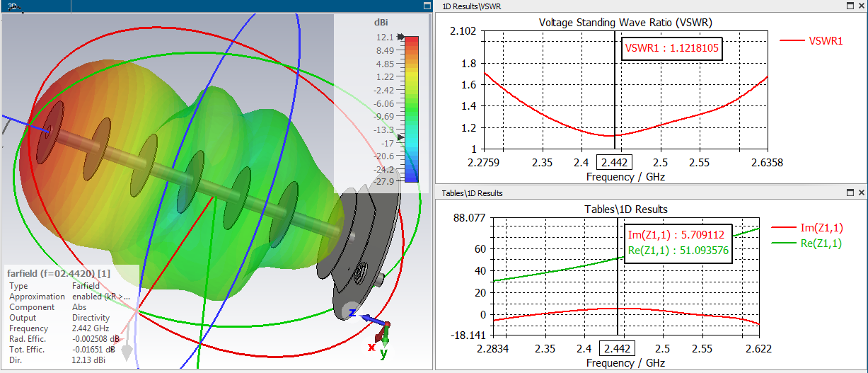The width and height of the screenshot is (868, 373).
Task: Click the dBi unit label on color scale
Action: click(x=381, y=23)
